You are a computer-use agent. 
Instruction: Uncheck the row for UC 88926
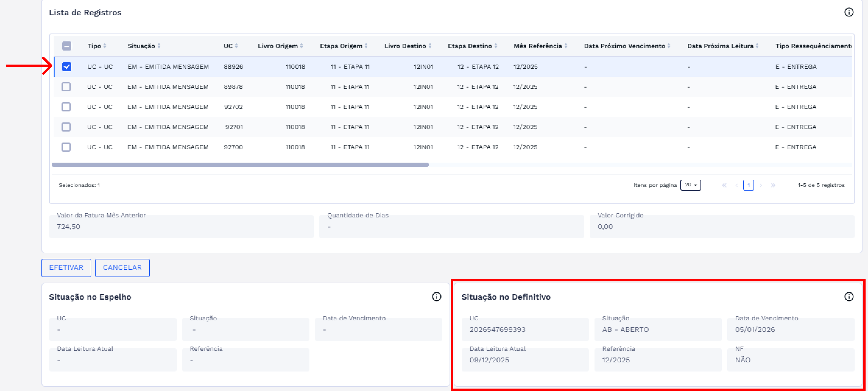66,67
